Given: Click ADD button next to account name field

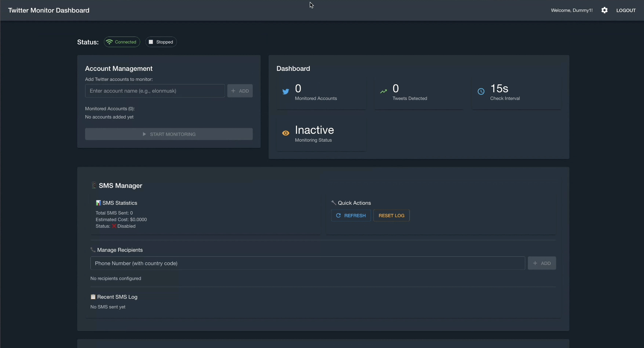Looking at the screenshot, I should tap(240, 91).
